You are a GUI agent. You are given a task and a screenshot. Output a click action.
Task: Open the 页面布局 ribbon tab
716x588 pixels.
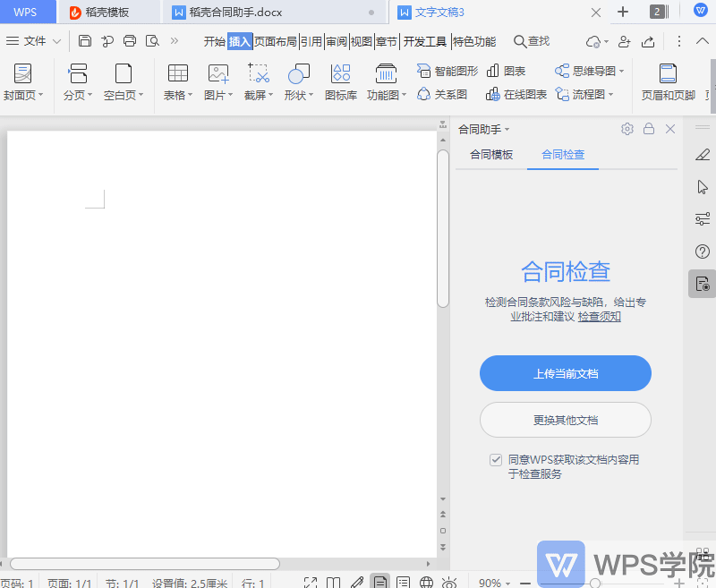276,41
